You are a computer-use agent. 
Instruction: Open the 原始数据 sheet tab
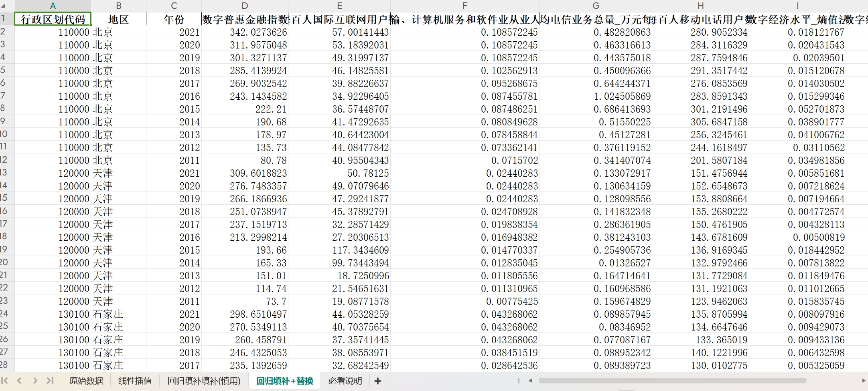[86, 381]
